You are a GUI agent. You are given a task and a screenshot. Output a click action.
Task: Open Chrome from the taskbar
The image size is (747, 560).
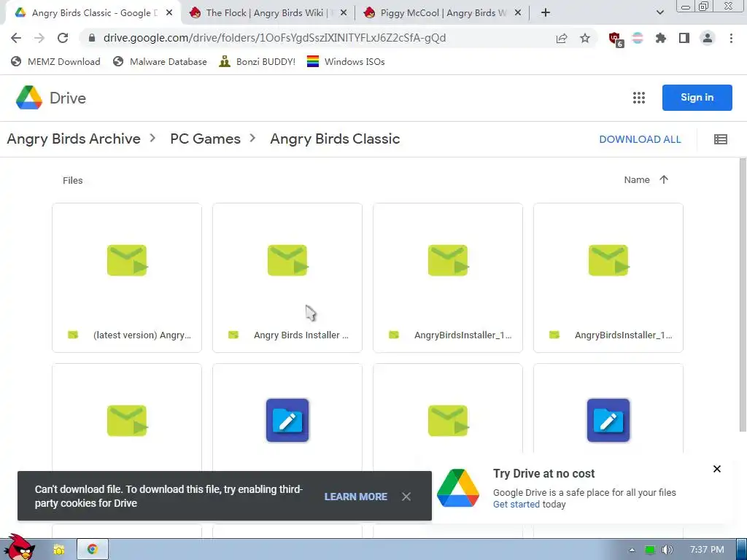coord(93,549)
